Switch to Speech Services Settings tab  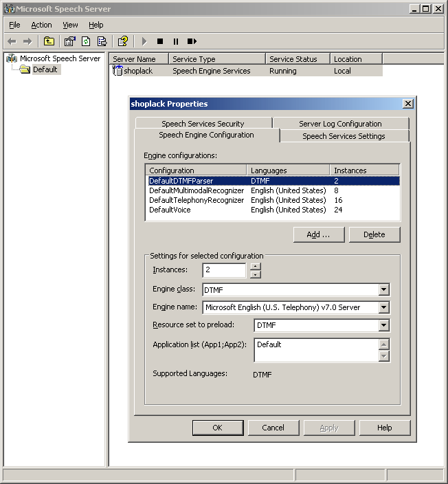click(344, 136)
